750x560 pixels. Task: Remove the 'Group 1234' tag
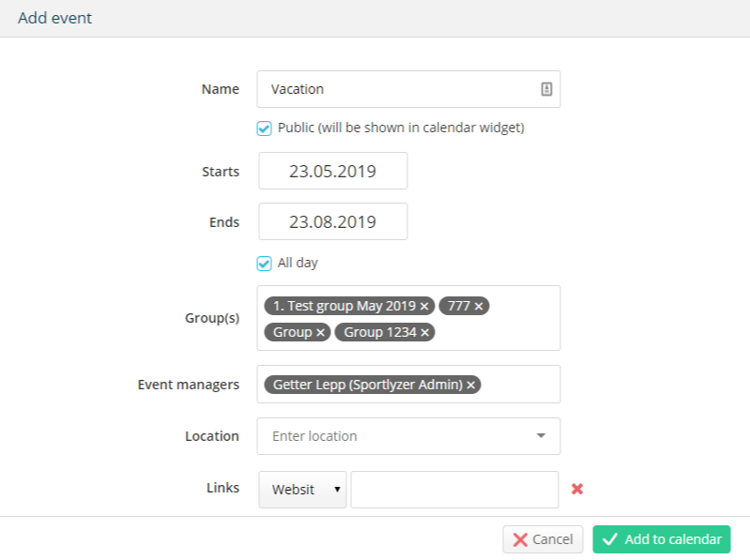[424, 333]
